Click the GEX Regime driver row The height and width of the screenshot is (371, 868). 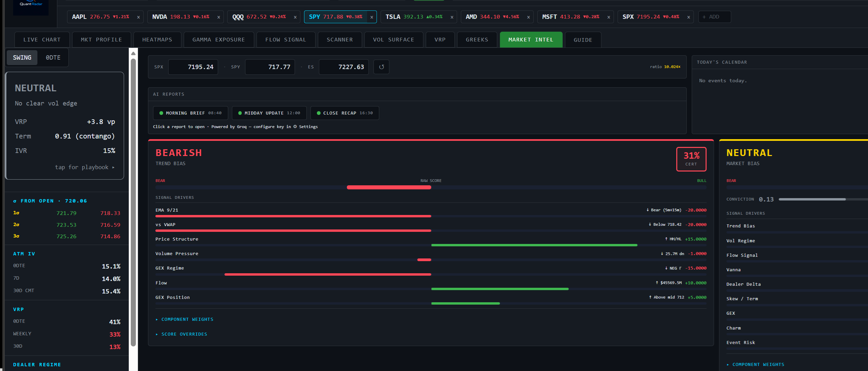[431, 271]
